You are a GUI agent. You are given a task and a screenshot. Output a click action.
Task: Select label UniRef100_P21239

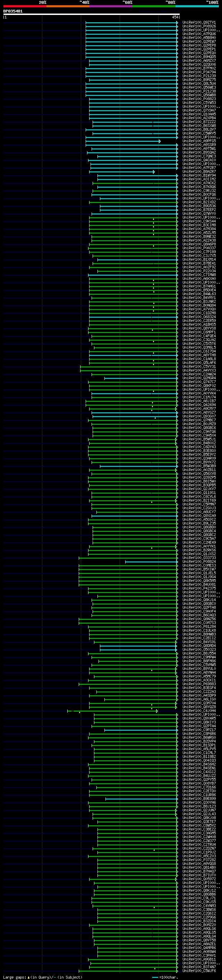point(199,76)
